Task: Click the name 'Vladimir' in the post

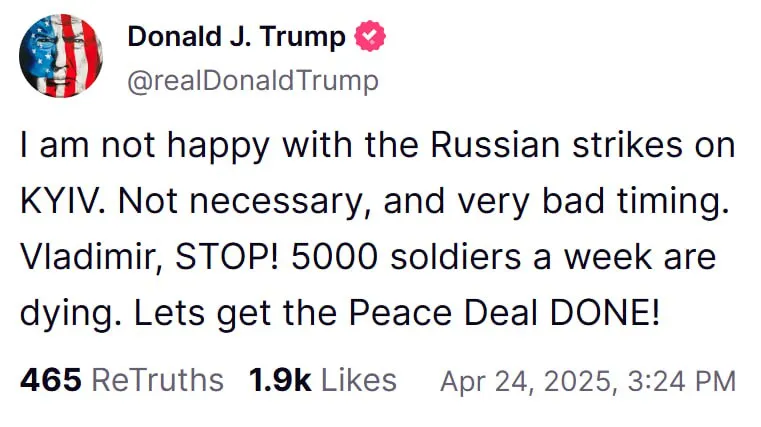Action: point(85,257)
